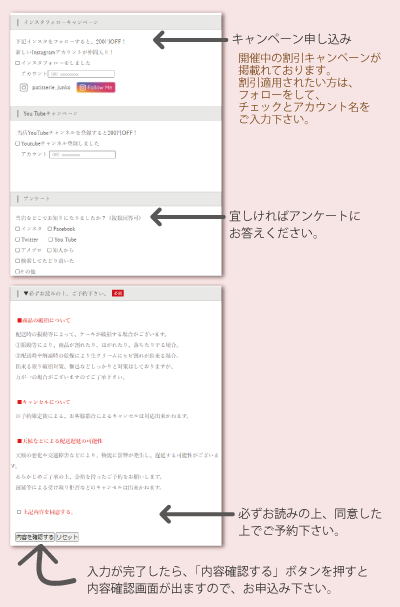Click the Instagram logo beside patisserie_junko
Screen dimensions: 400x607
pos(24,87)
